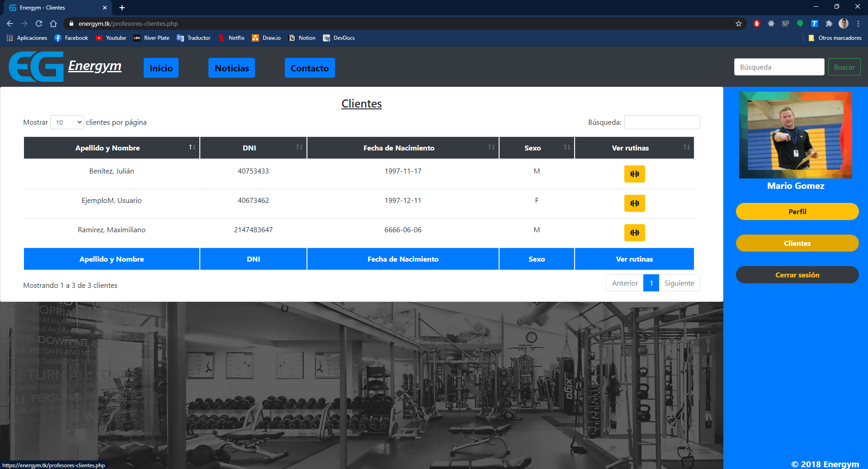This screenshot has width=868, height=469.
Task: Select page 1 in pagination
Action: coord(651,283)
